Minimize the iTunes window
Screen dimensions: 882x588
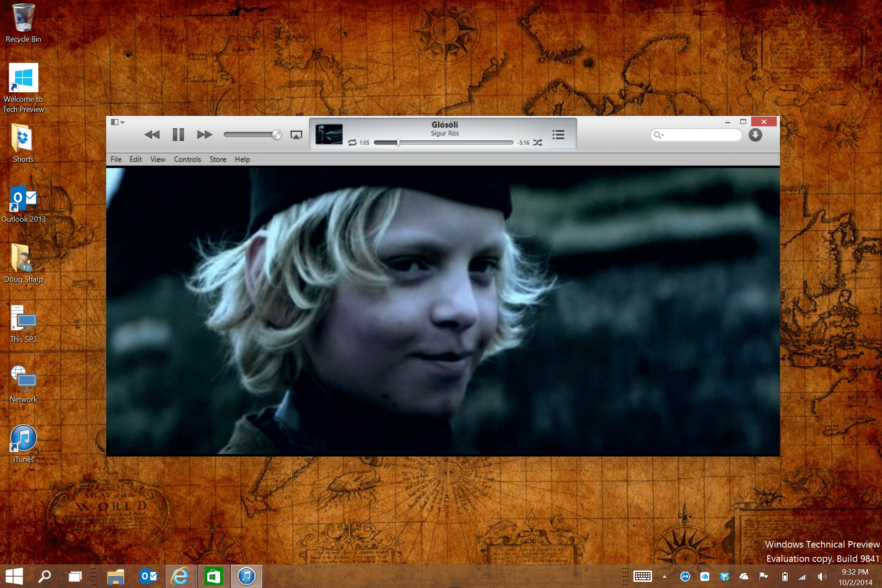coord(728,122)
